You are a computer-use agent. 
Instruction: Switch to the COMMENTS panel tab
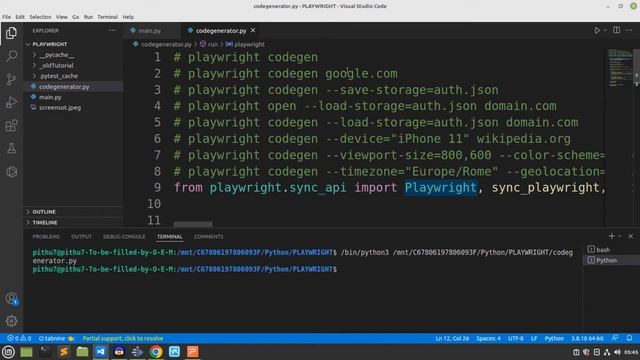209,236
